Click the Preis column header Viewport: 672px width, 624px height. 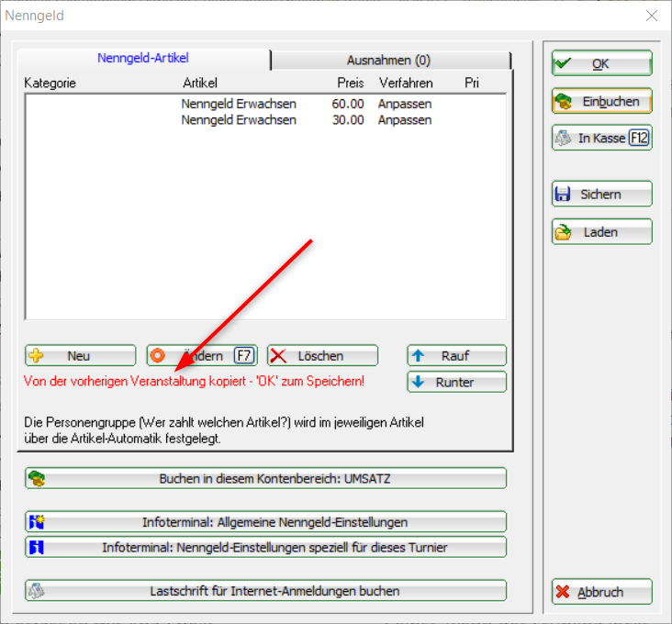tap(351, 83)
